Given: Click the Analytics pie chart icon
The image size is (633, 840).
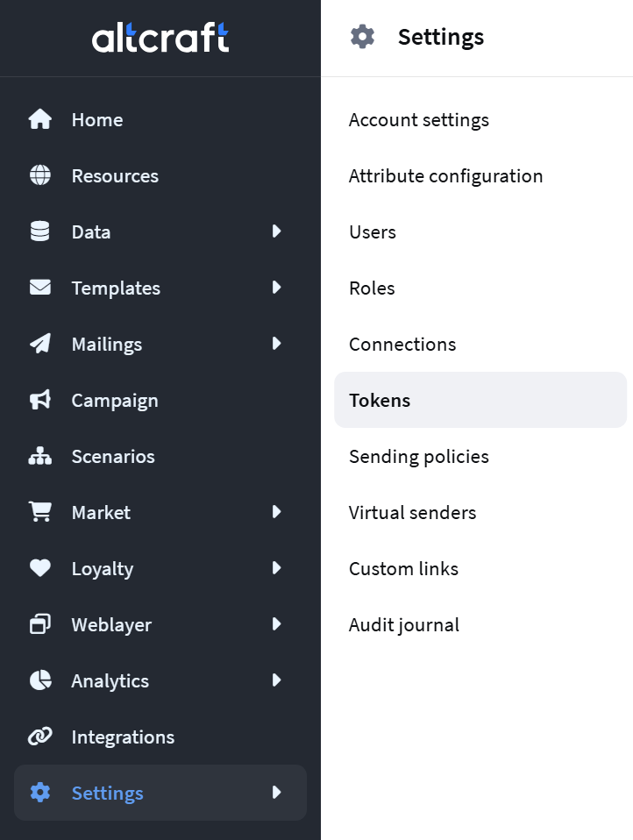Looking at the screenshot, I should pos(40,680).
